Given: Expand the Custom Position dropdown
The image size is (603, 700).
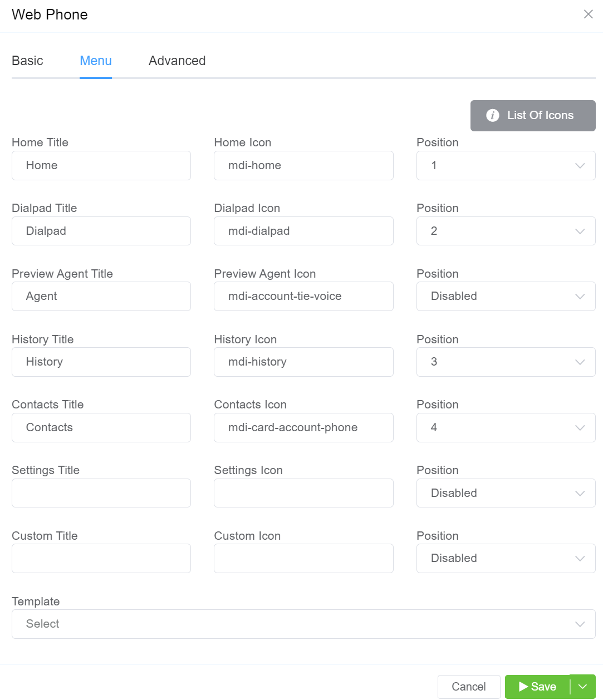Looking at the screenshot, I should coord(506,559).
